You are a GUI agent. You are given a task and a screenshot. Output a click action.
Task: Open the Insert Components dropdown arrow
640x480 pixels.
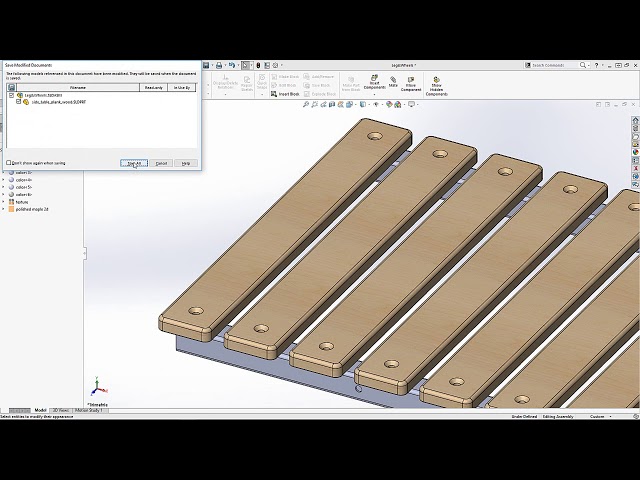(374, 95)
